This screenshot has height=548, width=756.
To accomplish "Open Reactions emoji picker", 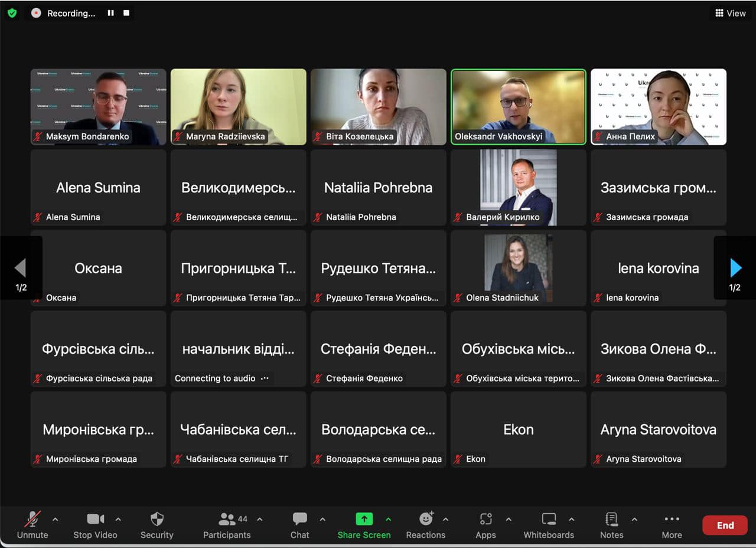I will 425,525.
